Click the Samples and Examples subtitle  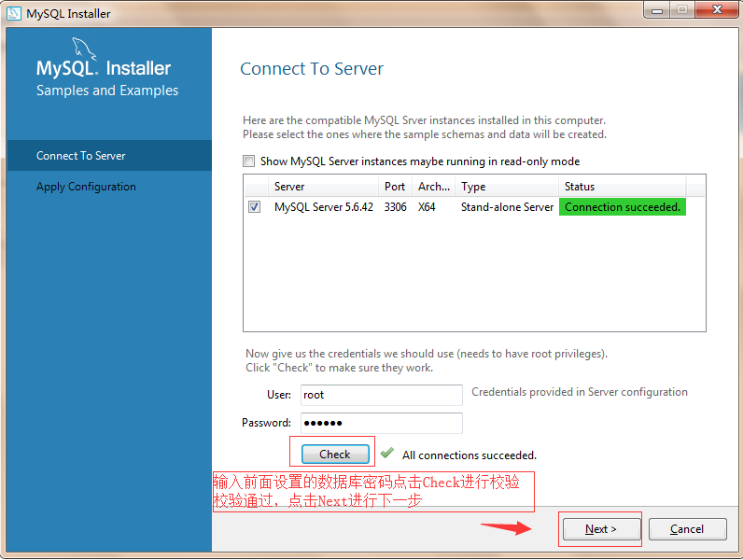(107, 90)
